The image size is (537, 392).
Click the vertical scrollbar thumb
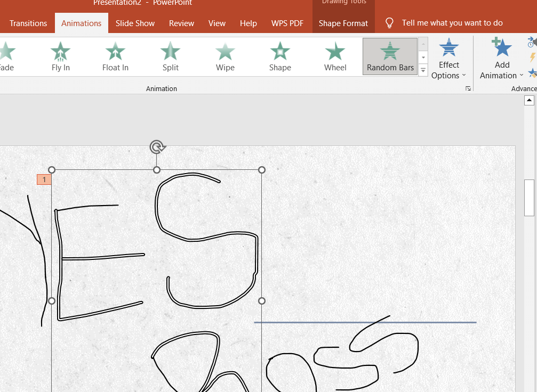click(529, 197)
